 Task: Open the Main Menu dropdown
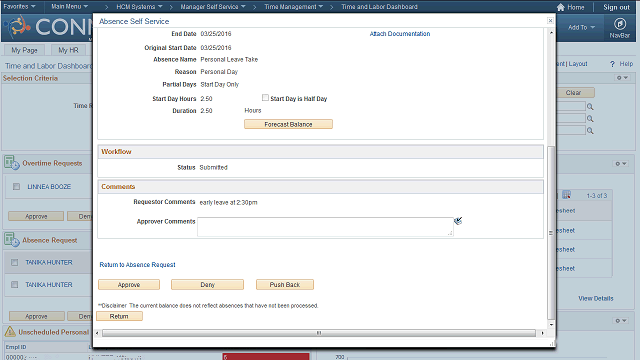click(x=69, y=7)
